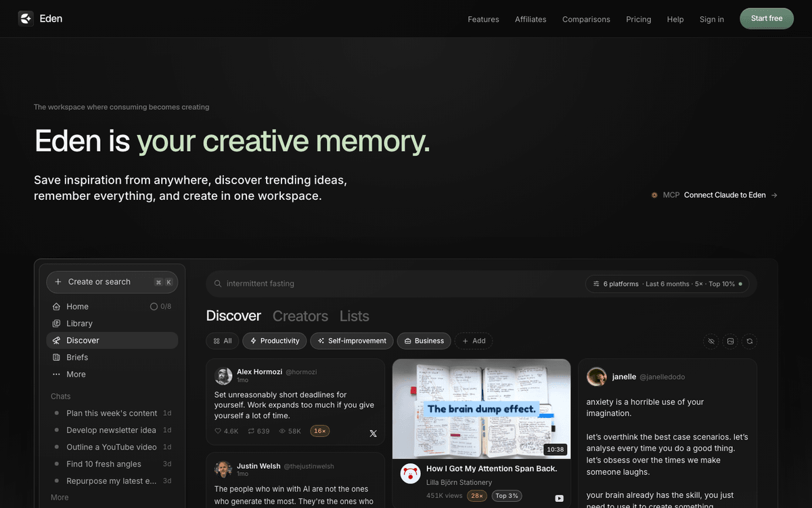Click the Library icon in sidebar
The image size is (812, 508).
point(57,323)
